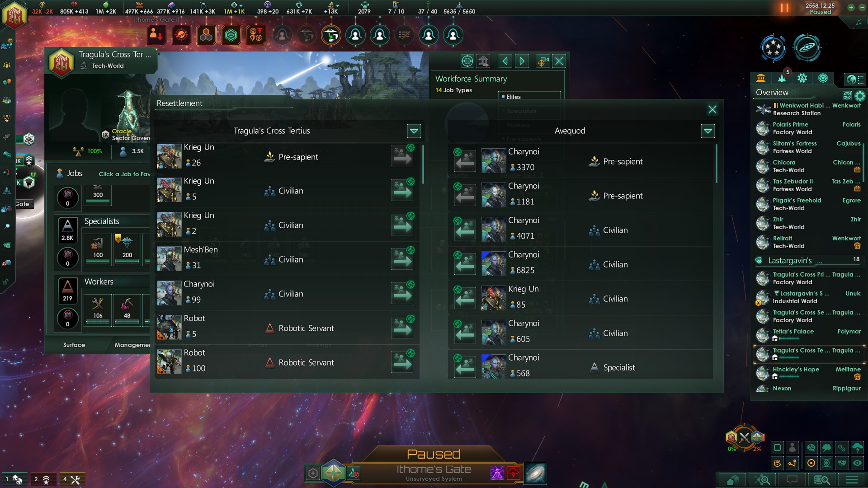Move 3370 Charynoi Pre-sapient pops left
The image size is (868, 488).
(465, 161)
